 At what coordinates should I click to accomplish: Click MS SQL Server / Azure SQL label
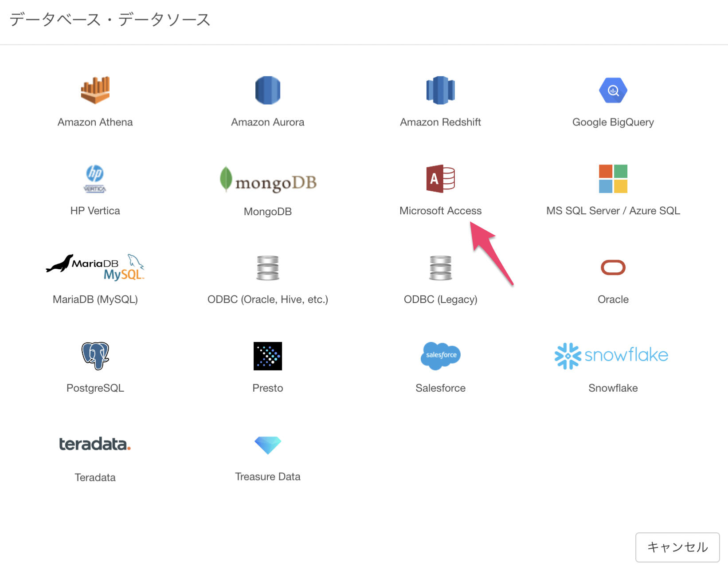613,211
